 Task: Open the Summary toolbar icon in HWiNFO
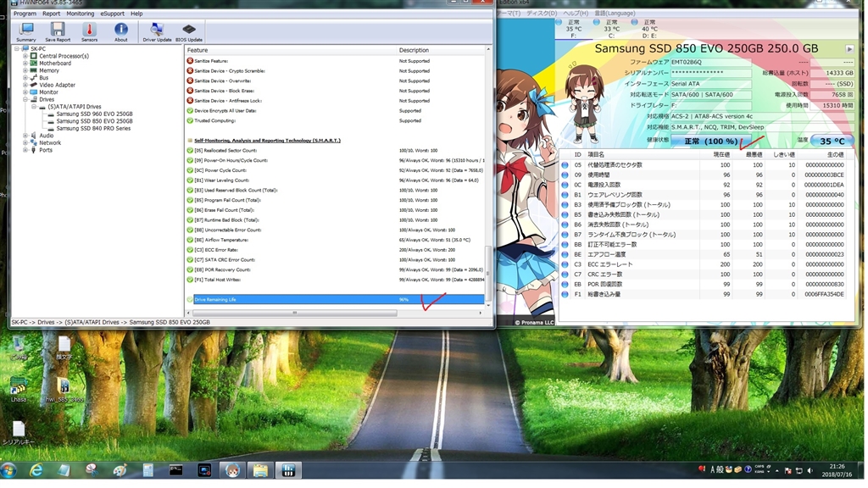coord(26,32)
